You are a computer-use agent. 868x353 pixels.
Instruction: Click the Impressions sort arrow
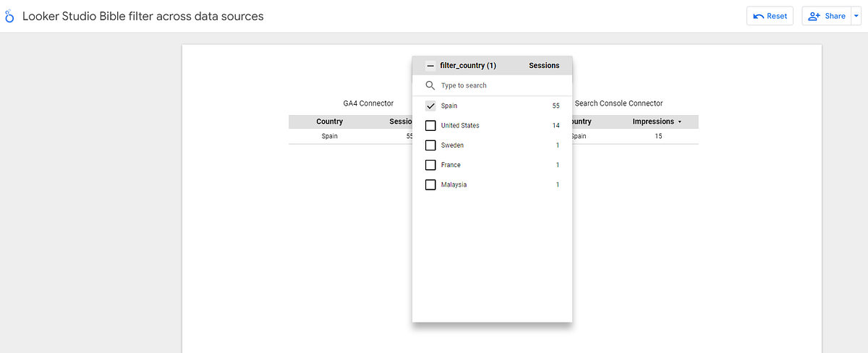(x=679, y=122)
